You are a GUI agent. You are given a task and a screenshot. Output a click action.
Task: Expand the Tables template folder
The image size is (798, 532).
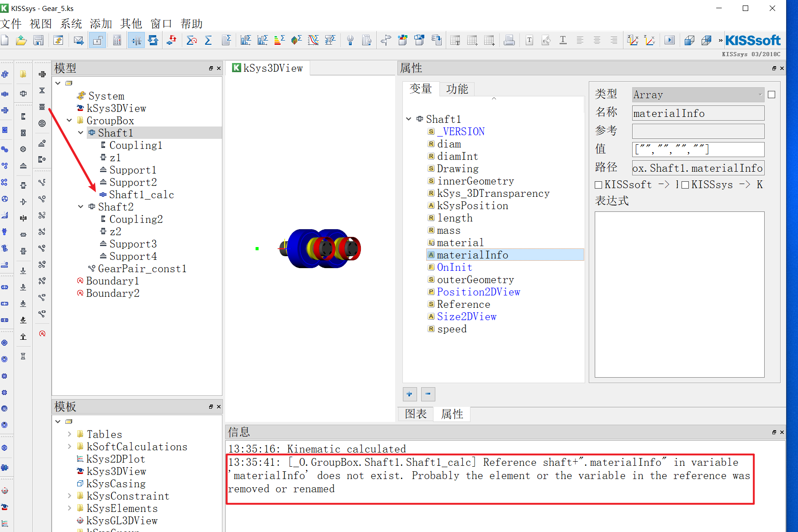(69, 434)
